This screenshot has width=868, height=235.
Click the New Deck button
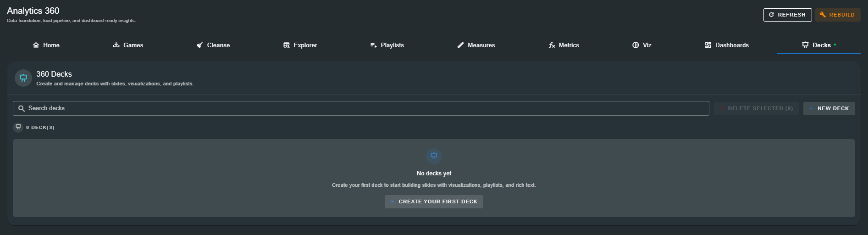tap(829, 108)
